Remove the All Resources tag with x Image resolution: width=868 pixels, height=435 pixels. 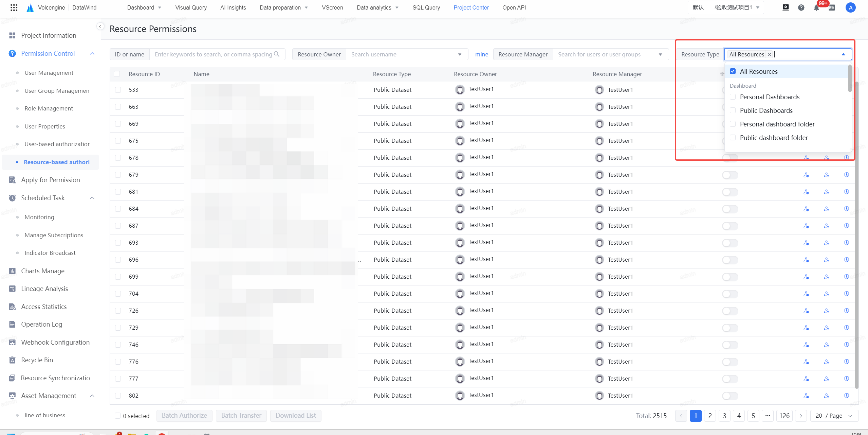(x=769, y=54)
